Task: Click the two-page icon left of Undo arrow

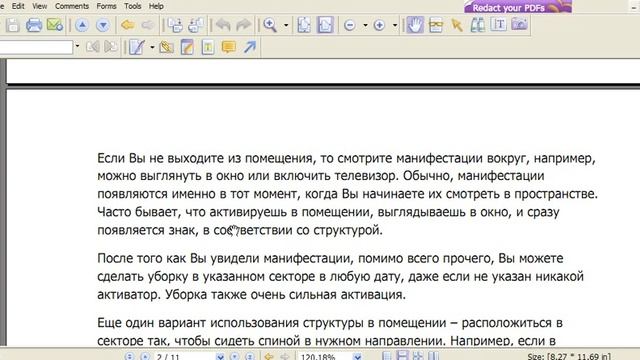Action: pos(196,25)
